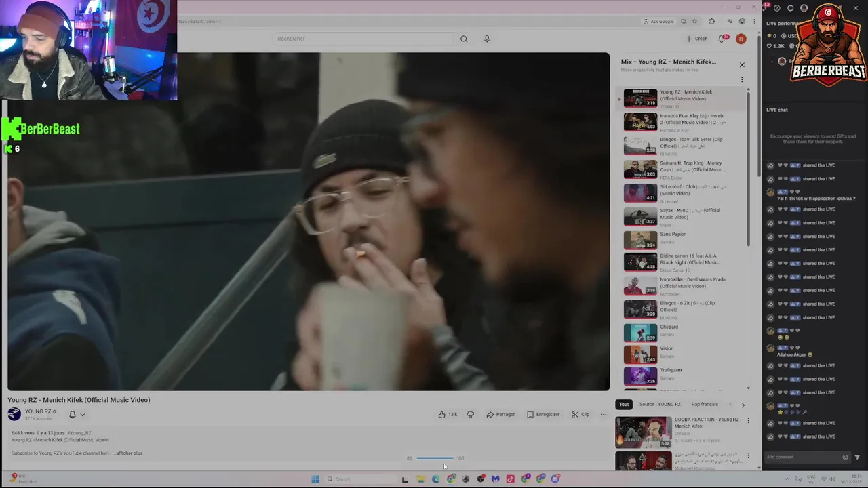The image size is (868, 488).
Task: Open the #Young_RZ hashtag link
Action: pos(79,433)
